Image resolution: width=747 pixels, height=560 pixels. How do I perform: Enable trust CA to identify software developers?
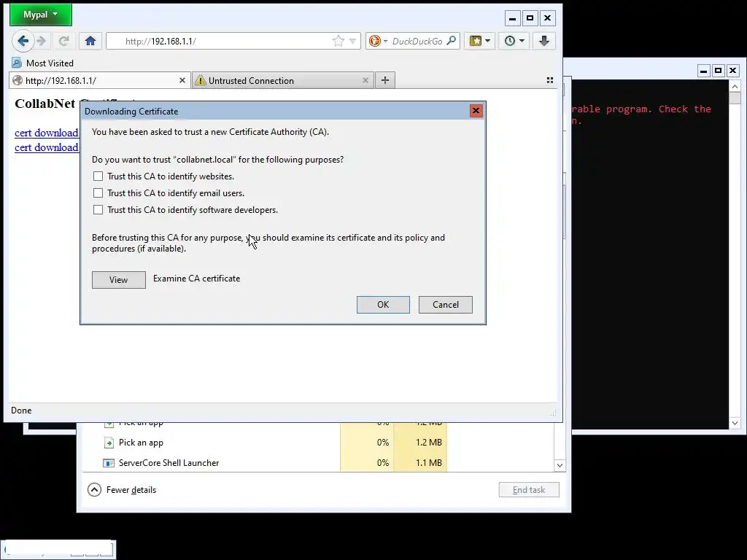(98, 209)
